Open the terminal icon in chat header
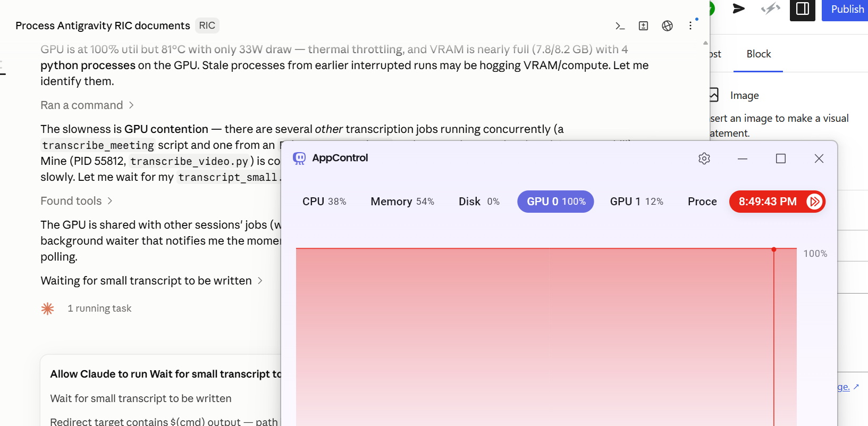 [620, 26]
